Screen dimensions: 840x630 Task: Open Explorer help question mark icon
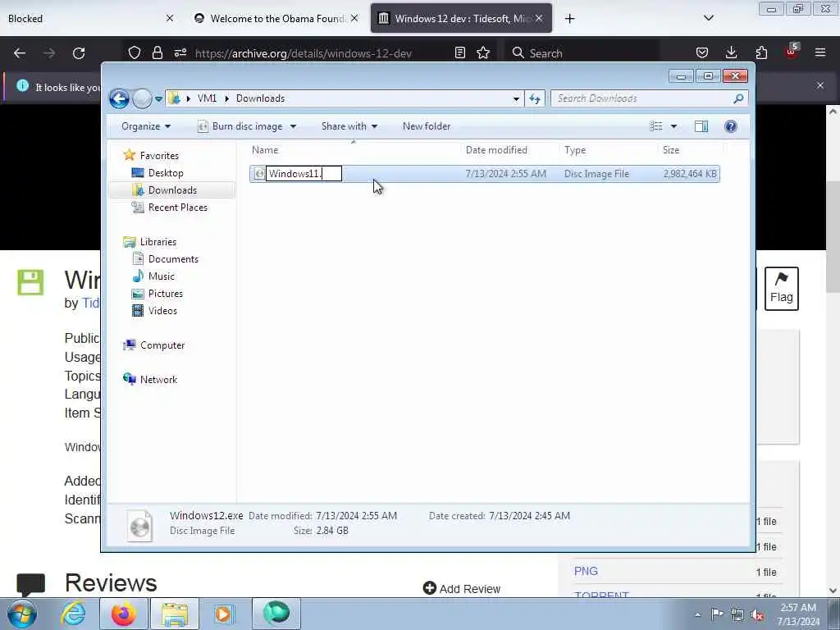coord(731,126)
